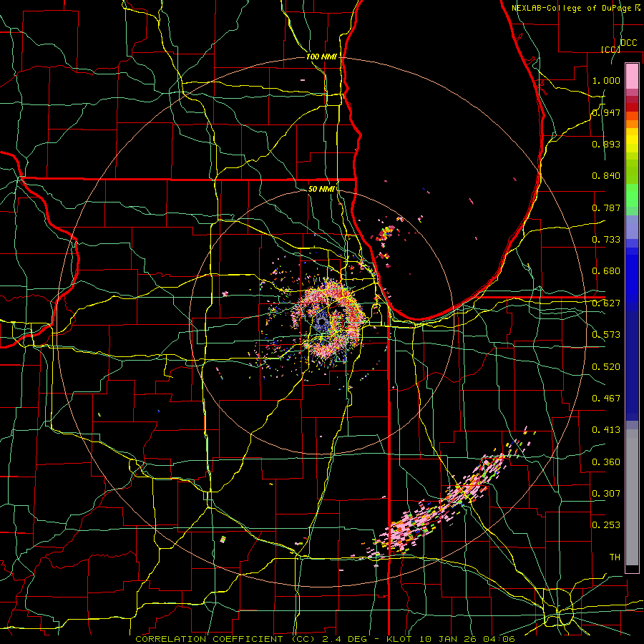Viewport: 644px width, 644px height.
Task: Select the 0.573 scale value
Action: coord(606,335)
